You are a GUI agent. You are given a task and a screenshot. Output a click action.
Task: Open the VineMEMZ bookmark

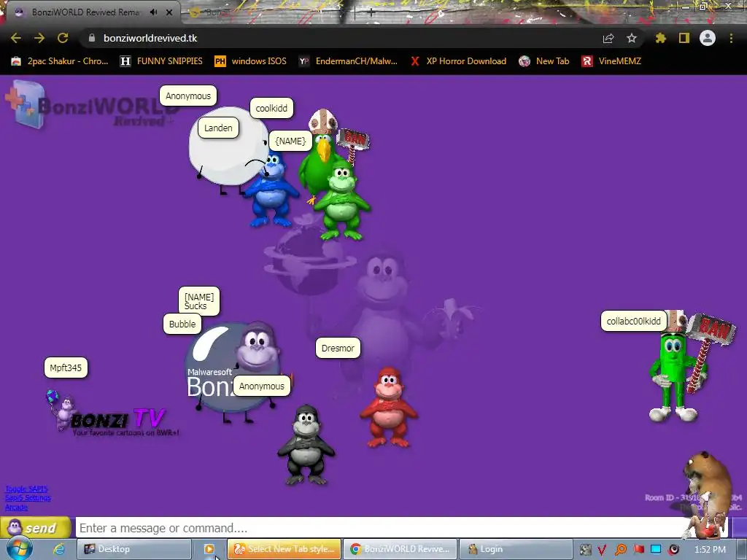tap(612, 61)
